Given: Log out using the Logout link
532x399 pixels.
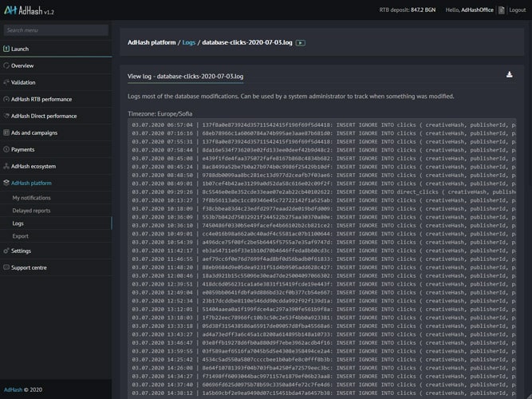Looking at the screenshot, I should [x=517, y=10].
